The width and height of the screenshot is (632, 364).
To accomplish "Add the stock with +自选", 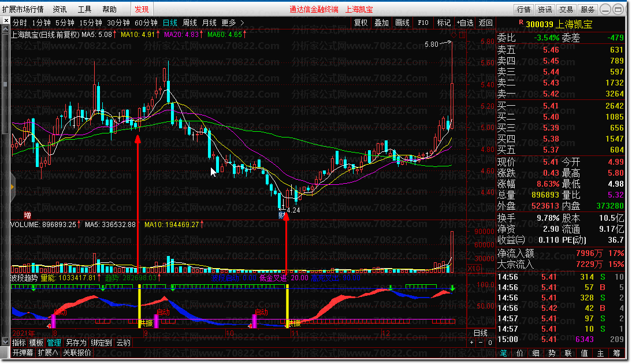I will (464, 23).
